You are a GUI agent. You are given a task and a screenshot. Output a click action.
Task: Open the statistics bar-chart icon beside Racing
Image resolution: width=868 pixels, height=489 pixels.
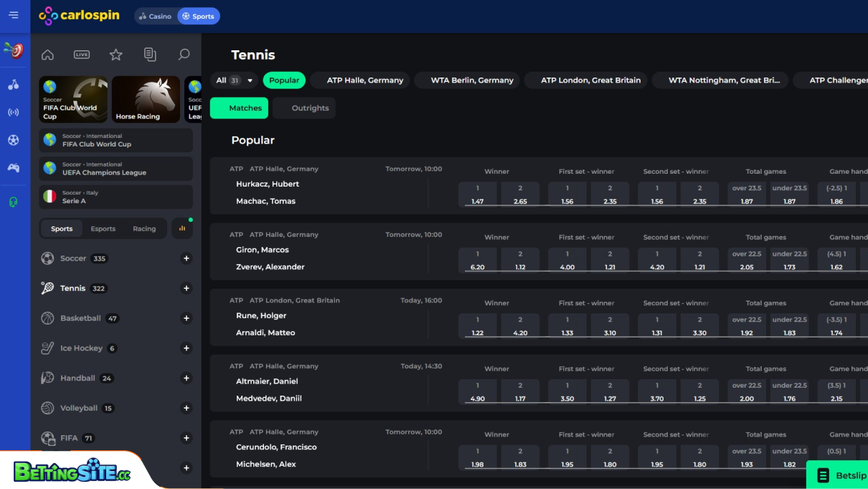pos(181,228)
